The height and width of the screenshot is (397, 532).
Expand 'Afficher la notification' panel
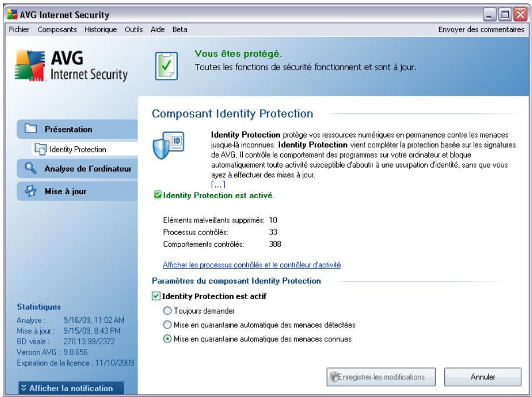[x=71, y=388]
